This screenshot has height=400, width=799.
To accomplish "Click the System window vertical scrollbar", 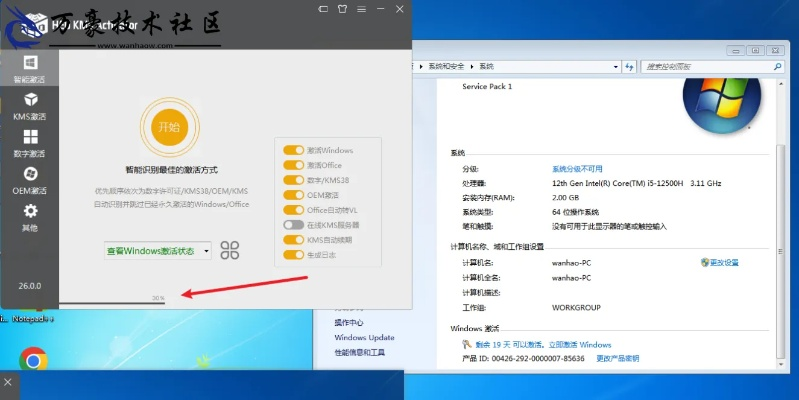I will point(780,252).
